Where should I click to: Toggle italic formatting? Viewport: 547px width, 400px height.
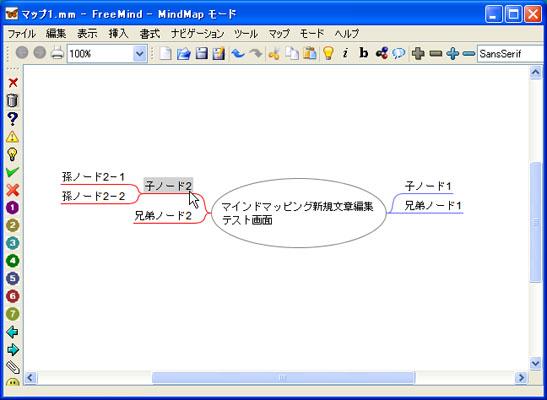click(345, 53)
